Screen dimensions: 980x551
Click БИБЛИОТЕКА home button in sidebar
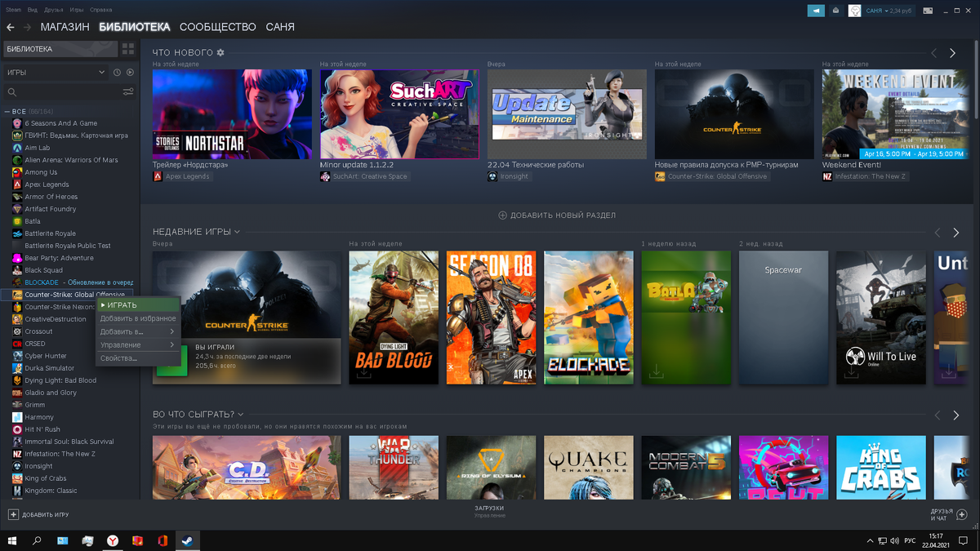point(60,49)
